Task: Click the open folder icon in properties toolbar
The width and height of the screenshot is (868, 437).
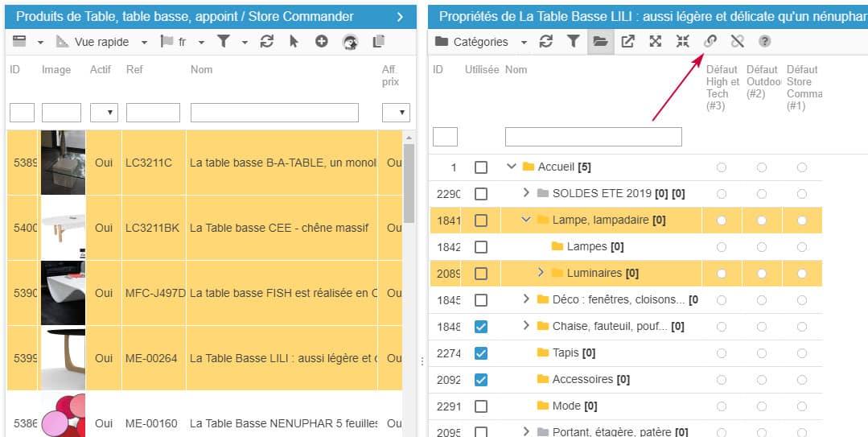Action: click(600, 42)
